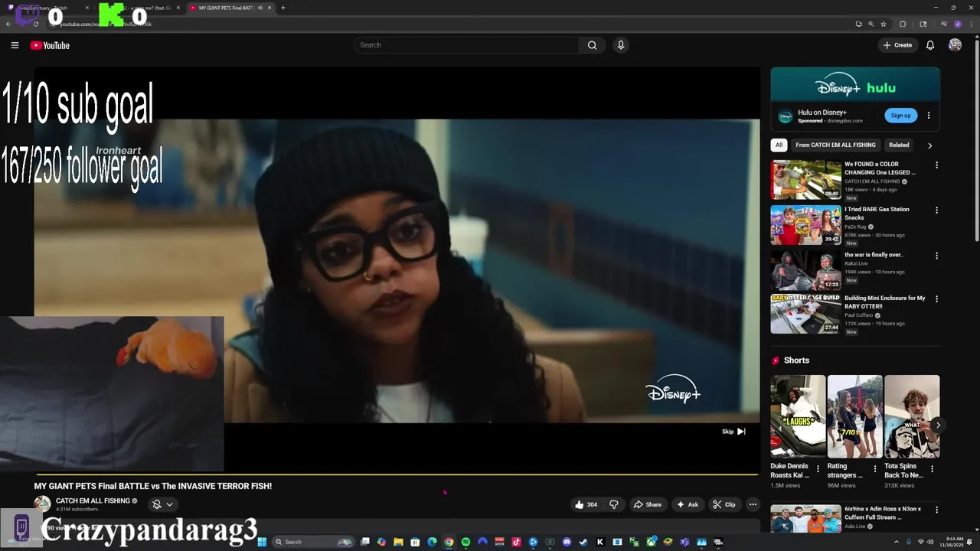Open options for 'the war is finally over..' video
This screenshot has width=980, height=551.
point(936,256)
